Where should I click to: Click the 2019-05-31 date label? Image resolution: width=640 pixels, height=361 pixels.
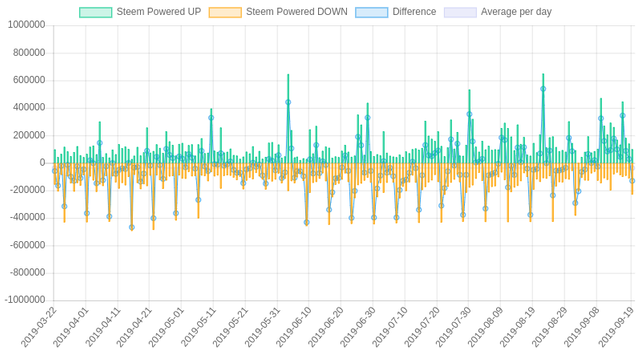point(262,328)
